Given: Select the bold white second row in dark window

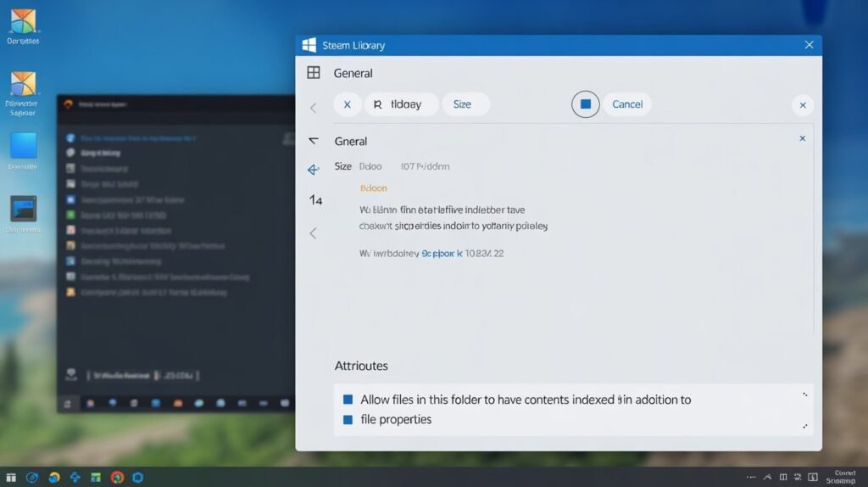Looking at the screenshot, I should (100, 153).
